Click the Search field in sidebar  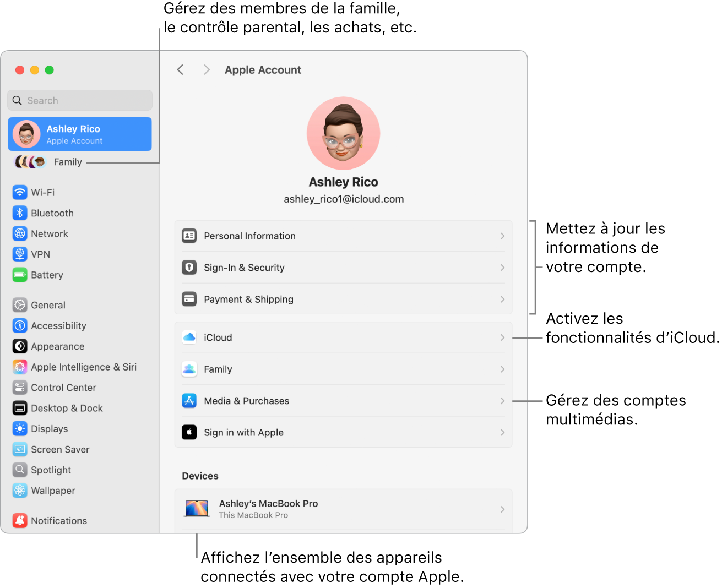pos(80,100)
